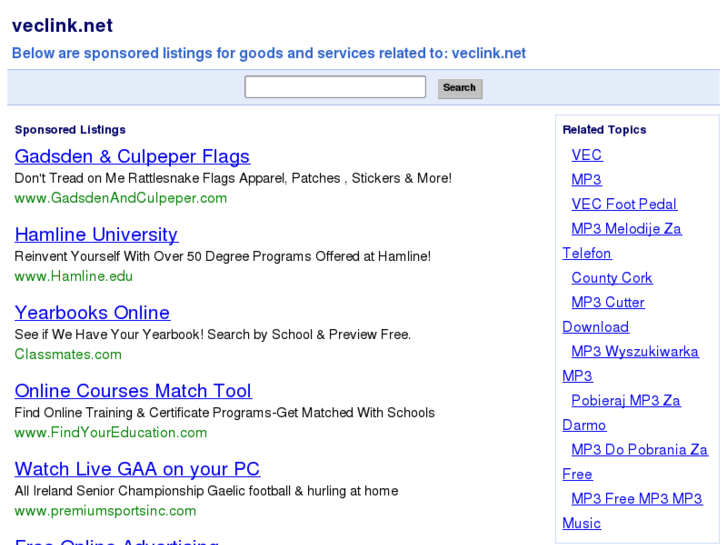The image size is (727, 545).
Task: Open the Yearbooks Online listing
Action: (x=92, y=312)
